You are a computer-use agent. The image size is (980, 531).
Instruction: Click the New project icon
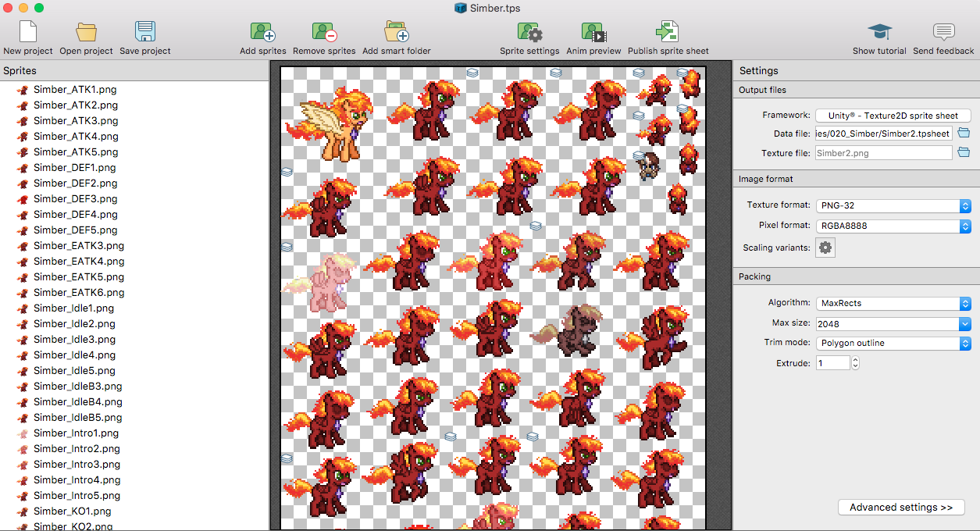point(28,31)
